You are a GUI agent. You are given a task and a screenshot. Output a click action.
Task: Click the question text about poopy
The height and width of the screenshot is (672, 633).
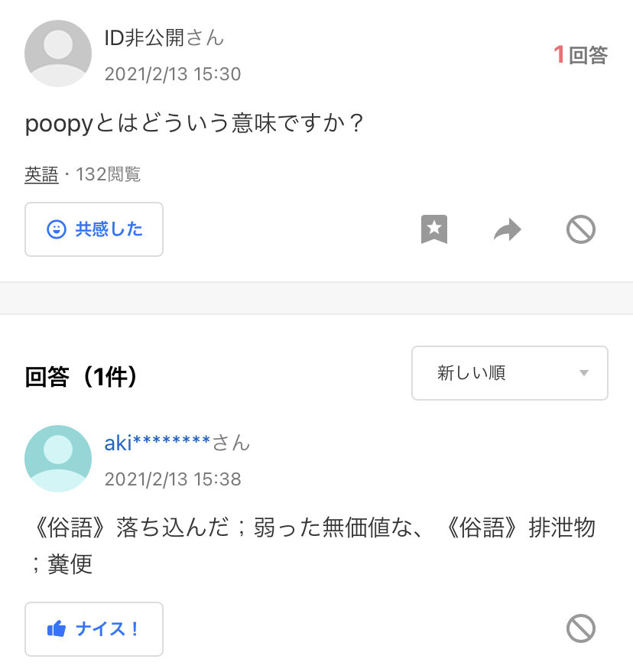pos(195,123)
